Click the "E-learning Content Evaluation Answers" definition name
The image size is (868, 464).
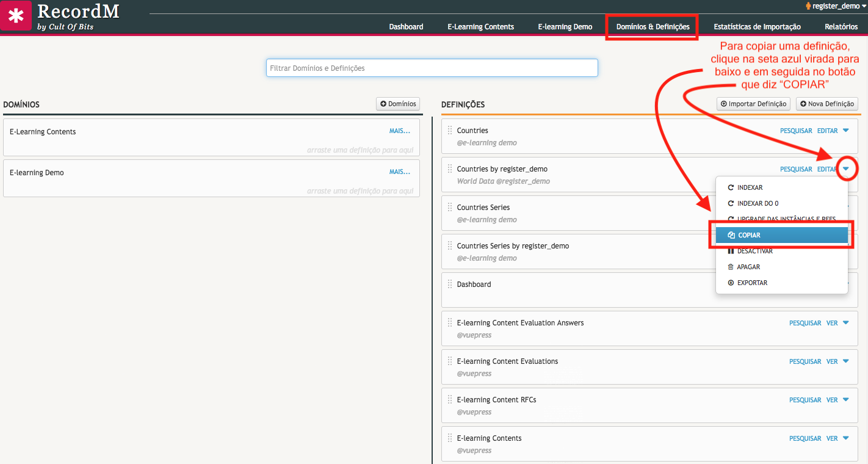pyautogui.click(x=520, y=323)
